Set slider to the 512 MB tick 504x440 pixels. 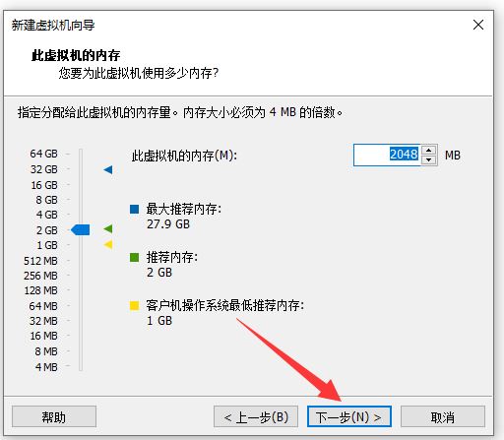(81, 261)
